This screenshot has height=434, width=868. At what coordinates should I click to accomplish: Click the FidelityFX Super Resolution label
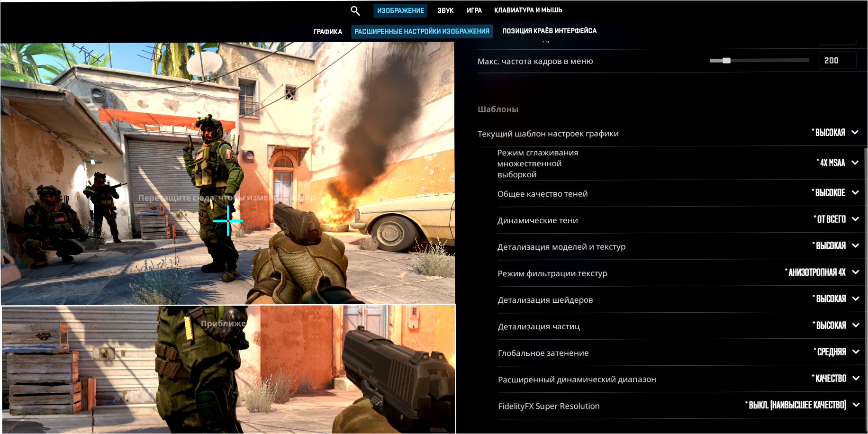549,406
